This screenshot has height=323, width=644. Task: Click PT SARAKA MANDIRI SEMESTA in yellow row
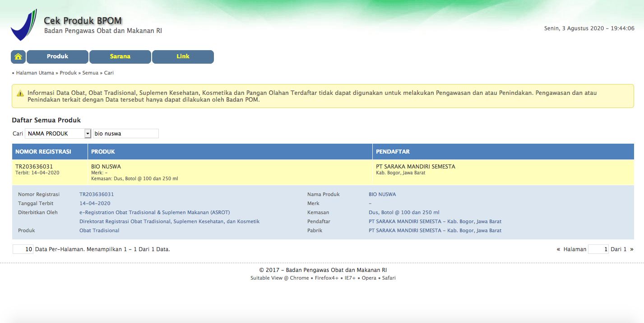[416, 167]
